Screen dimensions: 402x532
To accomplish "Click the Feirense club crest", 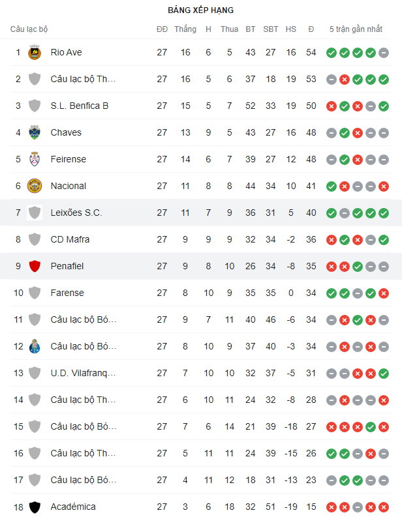I will pos(35,159).
